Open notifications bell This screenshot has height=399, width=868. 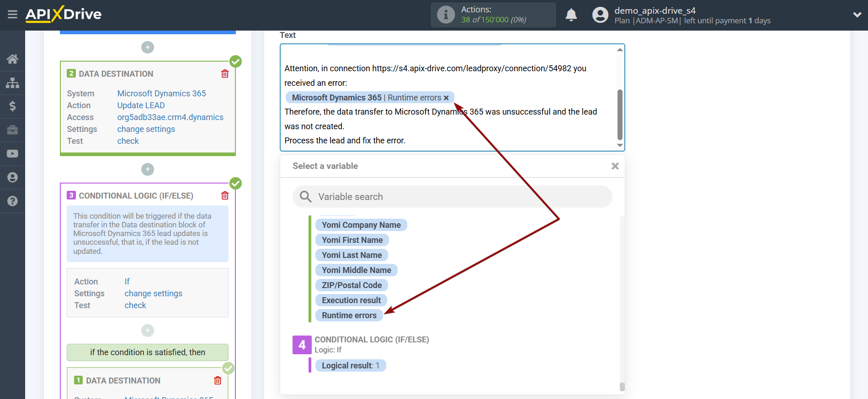571,15
